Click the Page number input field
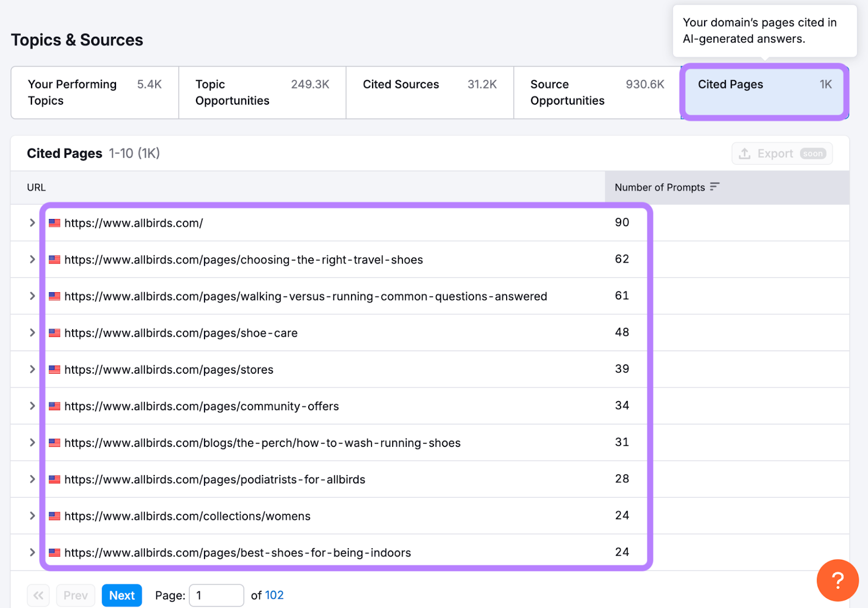The image size is (868, 608). point(216,596)
